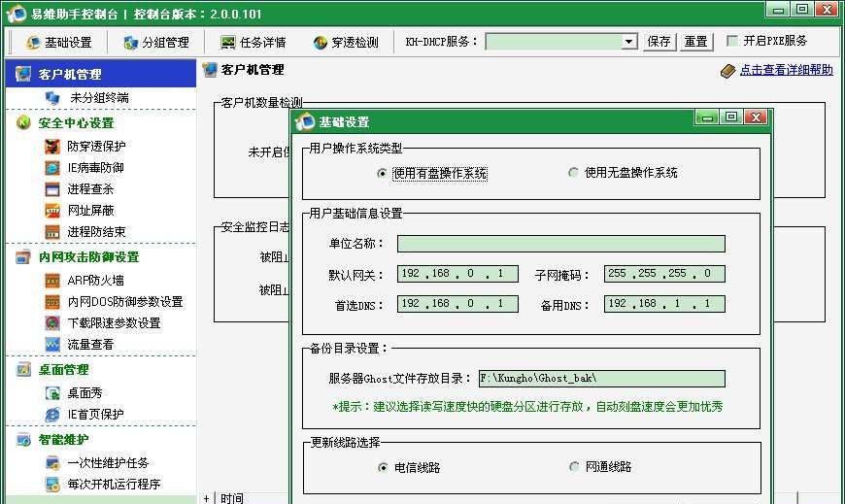The height and width of the screenshot is (504, 845).
Task: Click the 默认网关 IP field
Action: point(457,274)
